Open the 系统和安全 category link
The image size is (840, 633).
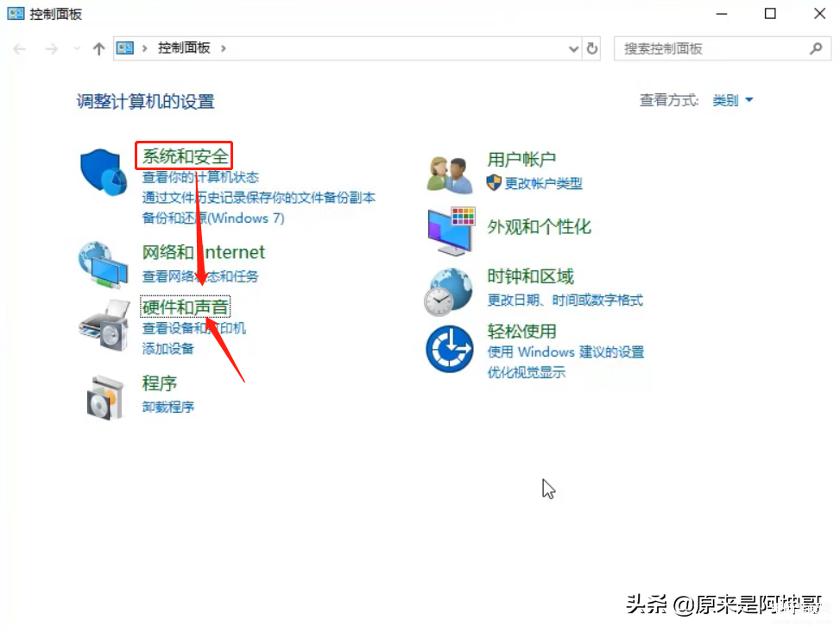(x=185, y=156)
